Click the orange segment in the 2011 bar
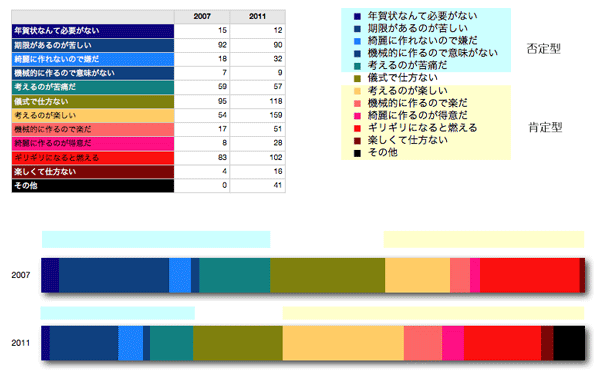This screenshot has width=600, height=377. pyautogui.click(x=343, y=343)
